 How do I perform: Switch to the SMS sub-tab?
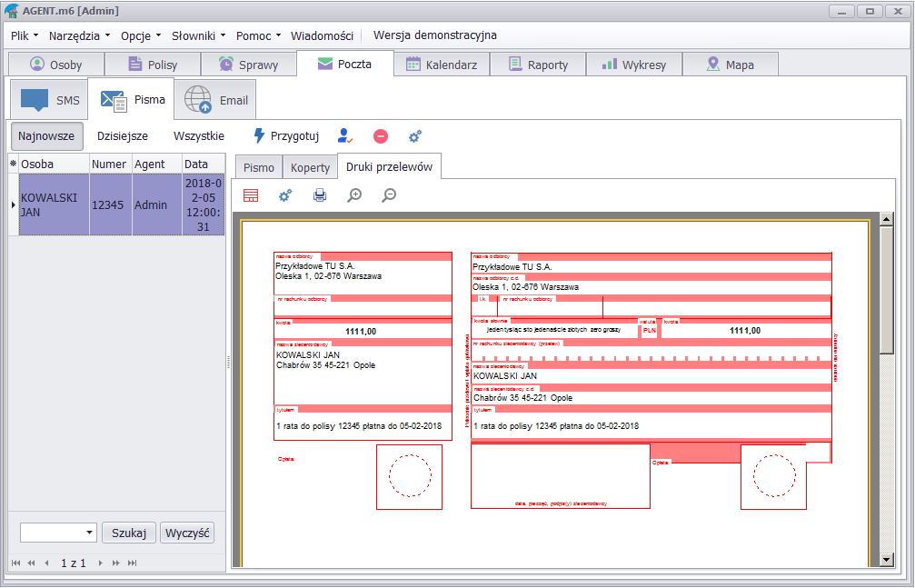(49, 100)
